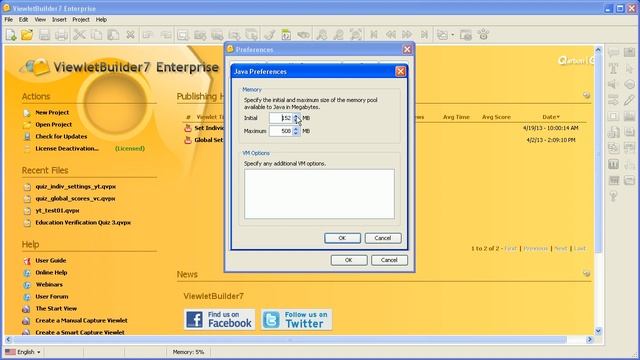Select the arrows tool in right panel
The image size is (640, 360).
tap(613, 100)
